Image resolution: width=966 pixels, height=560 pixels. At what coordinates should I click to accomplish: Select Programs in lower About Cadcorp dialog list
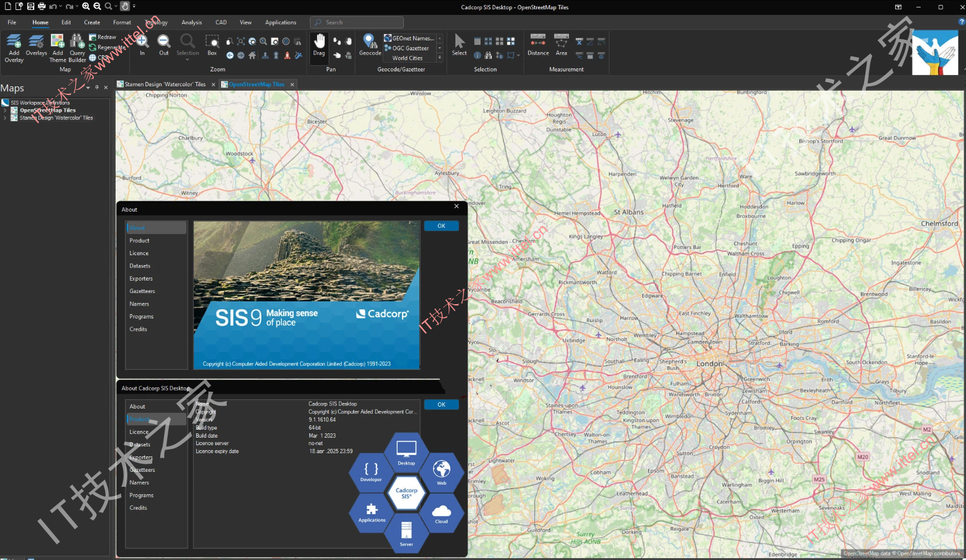coord(142,495)
